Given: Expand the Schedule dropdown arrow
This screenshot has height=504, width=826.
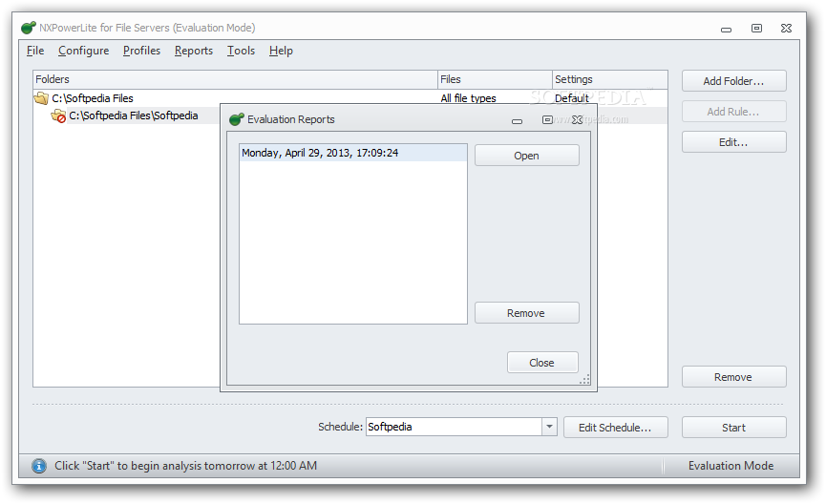Looking at the screenshot, I should (x=549, y=427).
